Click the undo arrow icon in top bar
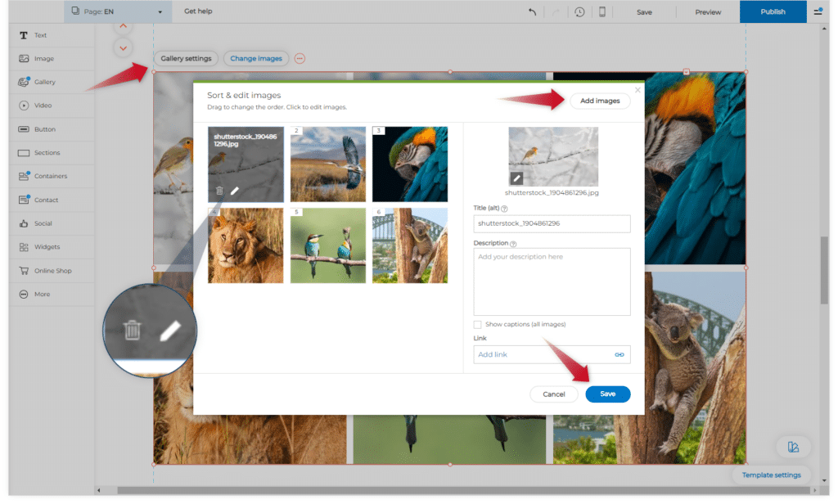The width and height of the screenshot is (838, 504). (533, 11)
